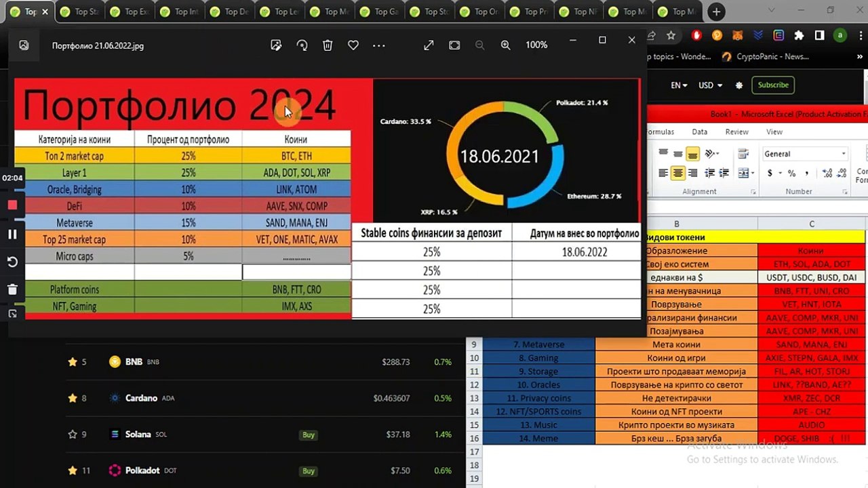
Task: Open the Data ribbon tab in Excel
Action: click(x=700, y=132)
